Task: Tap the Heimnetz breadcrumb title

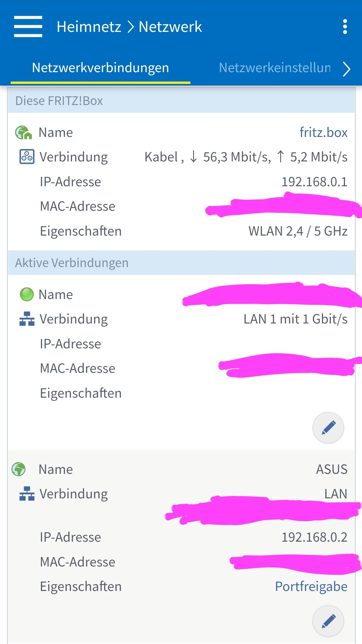Action: coord(89,27)
